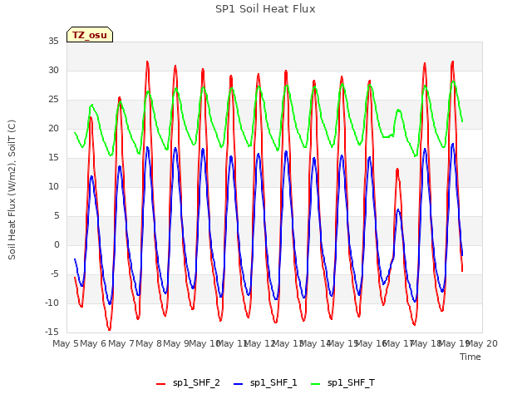Click the May 18 x-axis tick label
This screenshot has width=532, height=399.
point(426,343)
